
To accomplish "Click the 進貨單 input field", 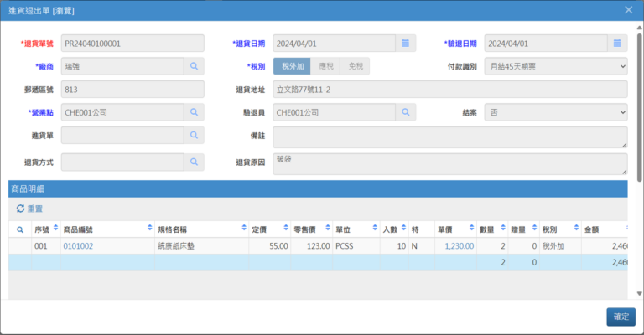I will tap(122, 135).
